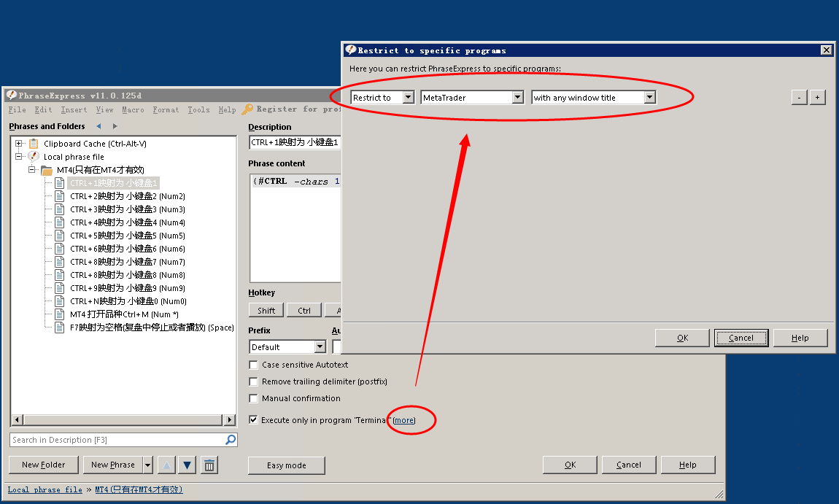Move the phrase down with the down arrow
The width and height of the screenshot is (839, 504).
click(x=187, y=465)
